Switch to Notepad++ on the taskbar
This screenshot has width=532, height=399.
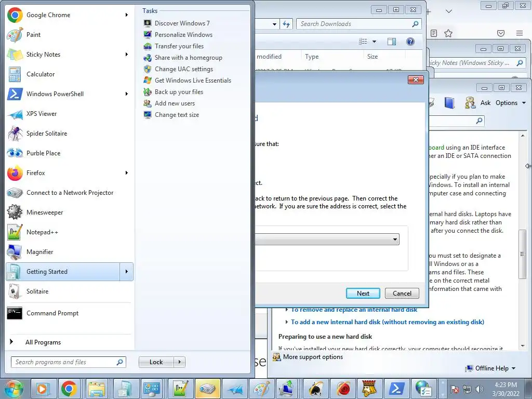(180, 389)
